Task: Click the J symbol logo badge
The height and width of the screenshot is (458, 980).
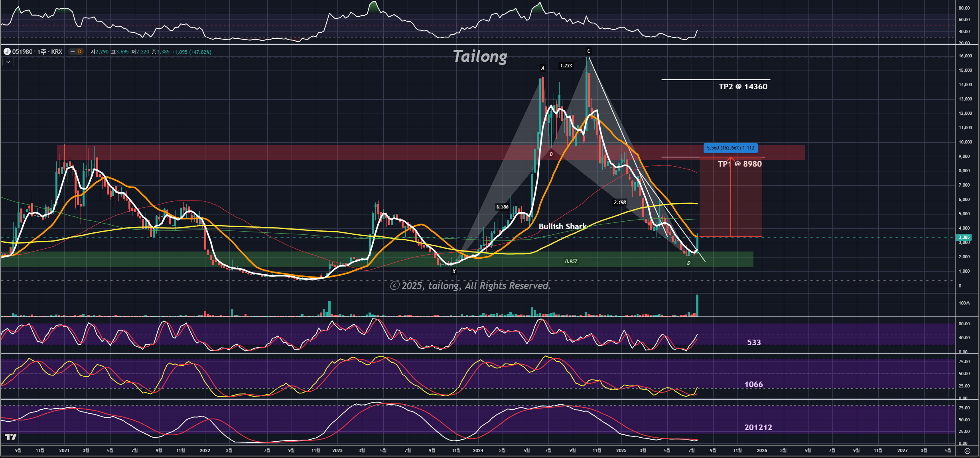Action: pyautogui.click(x=7, y=51)
